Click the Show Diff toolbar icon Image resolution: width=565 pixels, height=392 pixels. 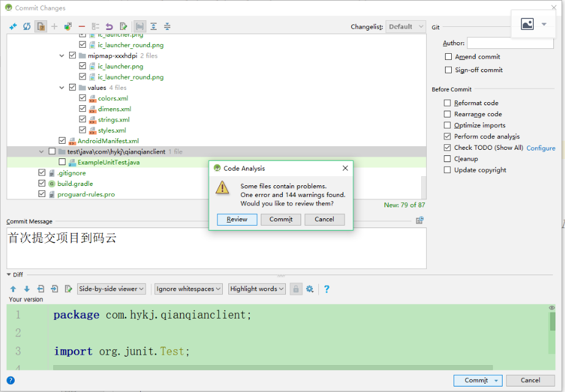point(13,26)
